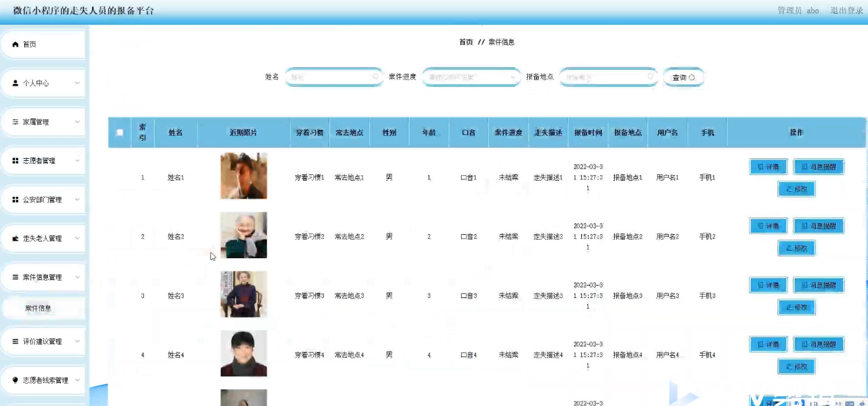Screen dimensions: 868x406
Task: Click the 首页 breadcrumb link
Action: click(466, 42)
